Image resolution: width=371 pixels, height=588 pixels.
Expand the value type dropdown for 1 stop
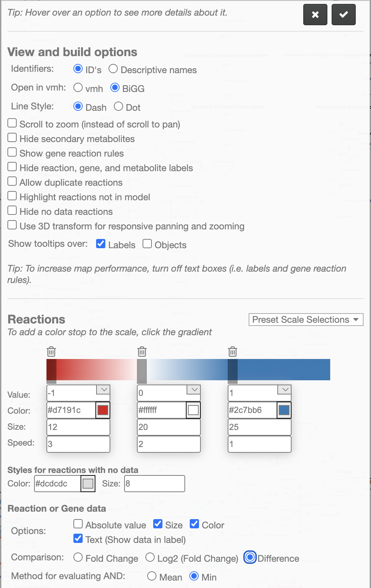[x=285, y=390]
